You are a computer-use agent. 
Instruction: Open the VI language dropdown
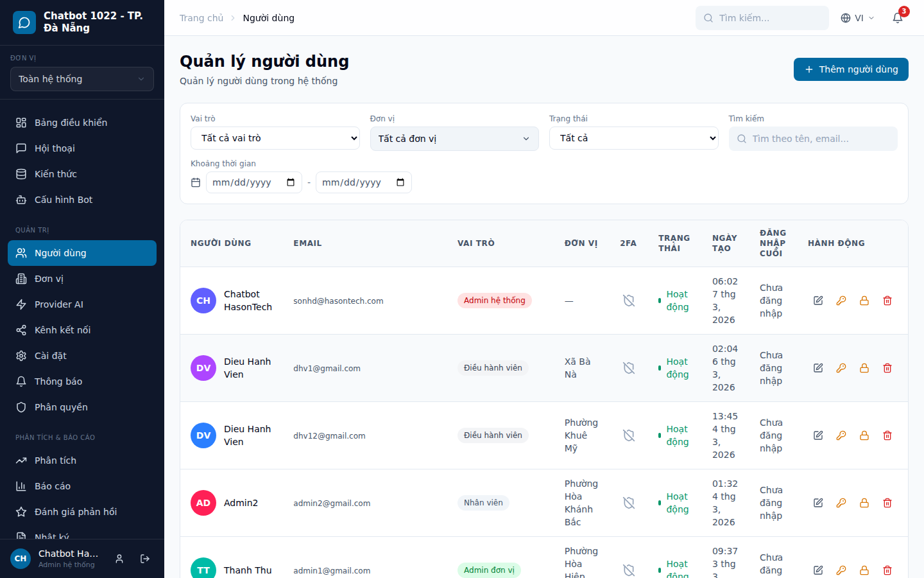point(857,18)
